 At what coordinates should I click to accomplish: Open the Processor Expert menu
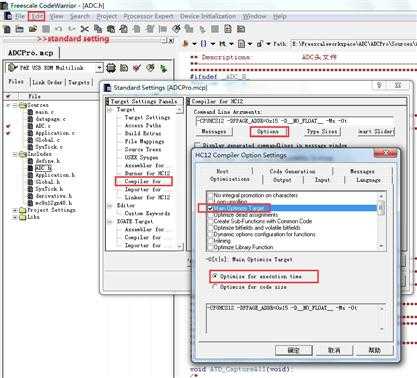pos(148,16)
